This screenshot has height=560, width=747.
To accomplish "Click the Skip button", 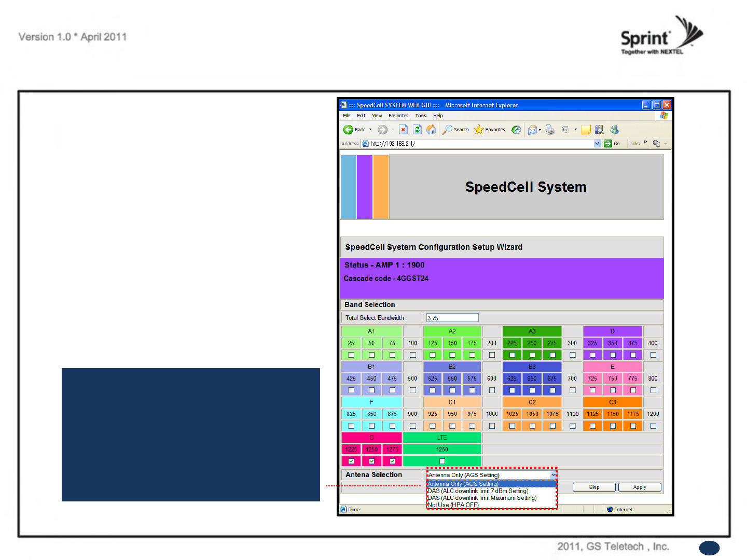I will [594, 487].
